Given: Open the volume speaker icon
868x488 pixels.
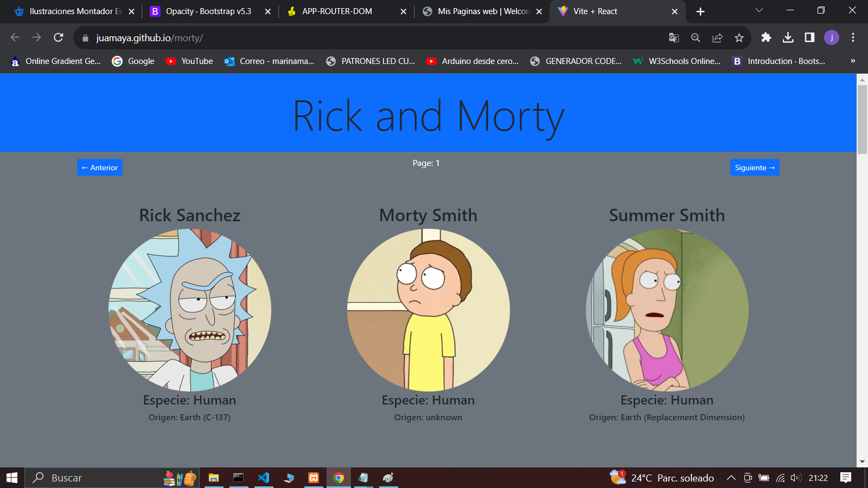Looking at the screenshot, I should [x=796, y=478].
